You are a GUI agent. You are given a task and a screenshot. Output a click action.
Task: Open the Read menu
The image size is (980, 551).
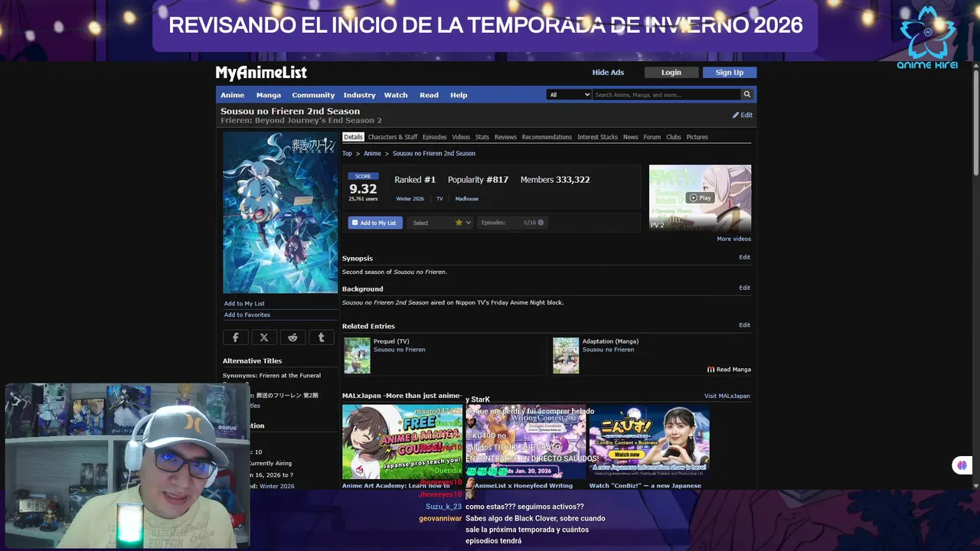pos(429,95)
